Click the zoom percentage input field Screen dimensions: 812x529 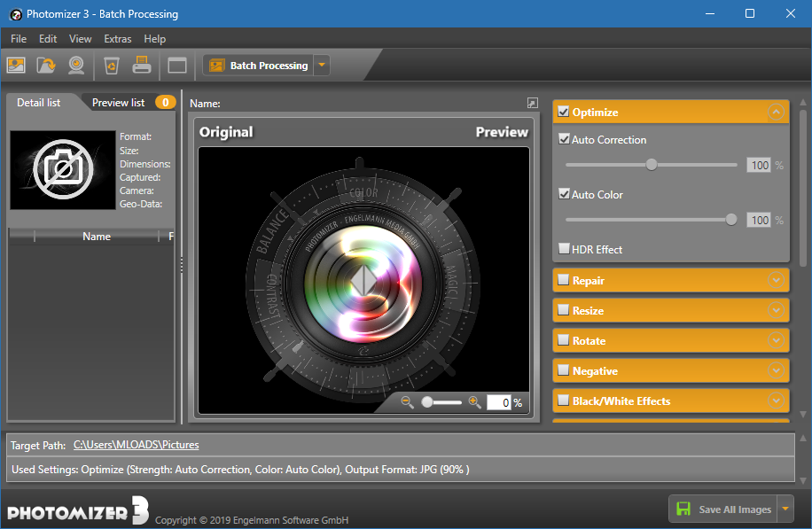(x=499, y=402)
